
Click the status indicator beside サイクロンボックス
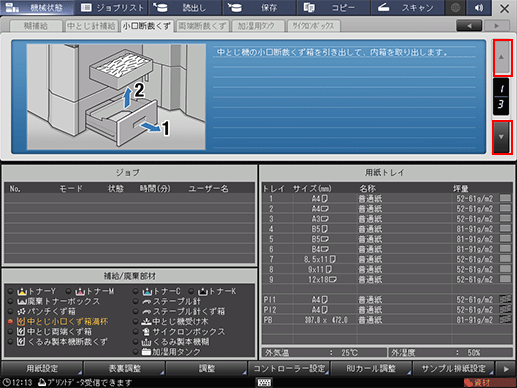coord(135,332)
